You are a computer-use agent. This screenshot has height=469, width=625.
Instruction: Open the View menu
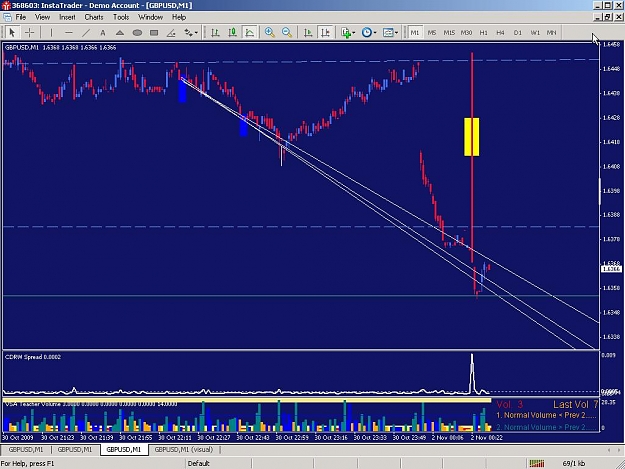pos(42,17)
